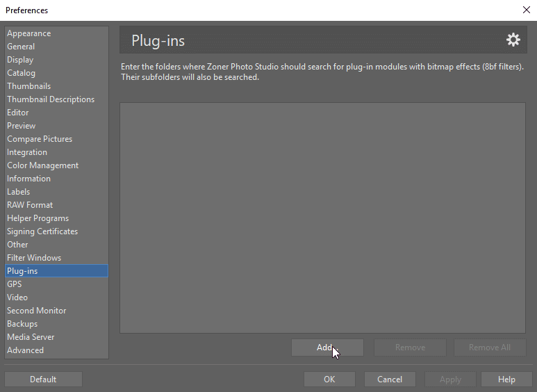Open the Advanced settings category

pyautogui.click(x=25, y=350)
